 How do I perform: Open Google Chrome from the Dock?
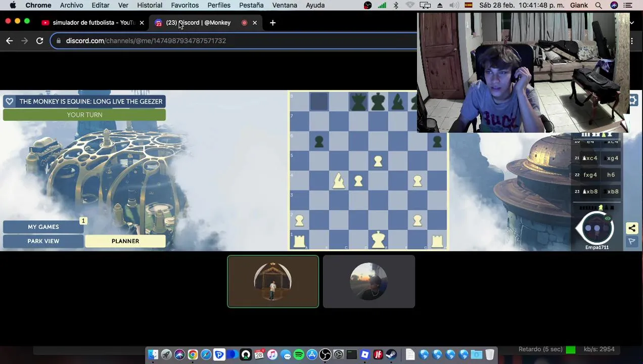(x=193, y=355)
